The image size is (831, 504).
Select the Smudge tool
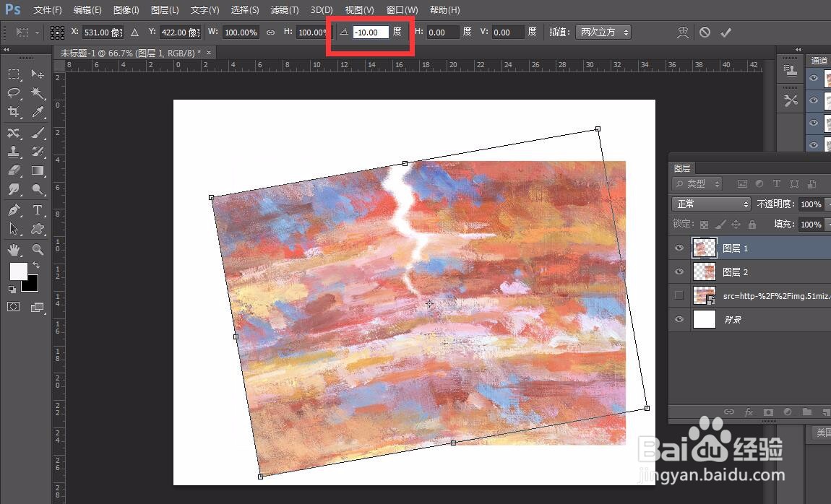coord(14,189)
